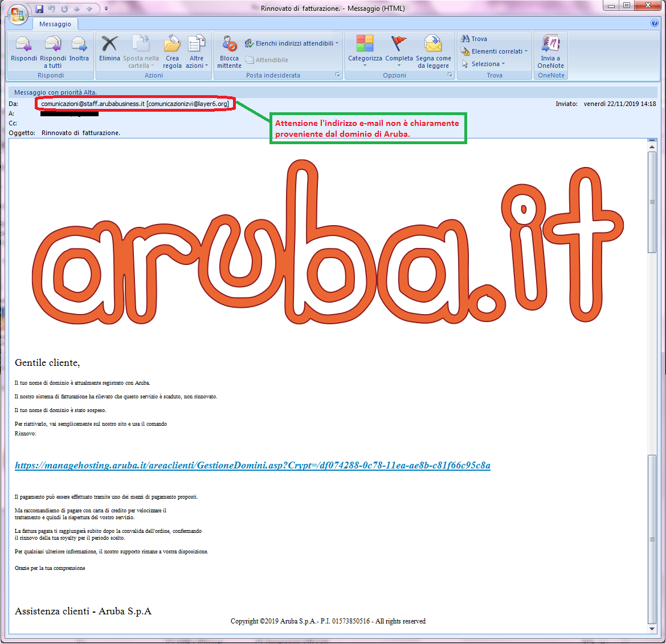Open the Posta indesiderata dialog launcher
The height and width of the screenshot is (644, 666).
click(x=338, y=75)
